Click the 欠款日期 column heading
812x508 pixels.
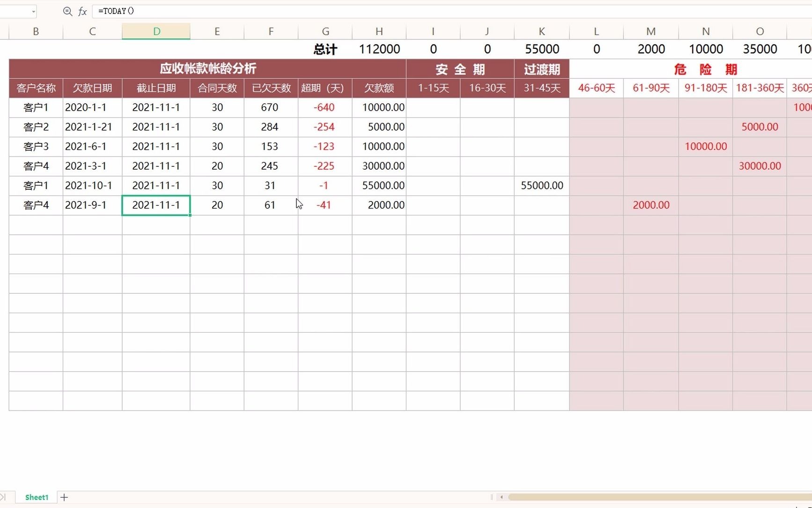coord(92,88)
